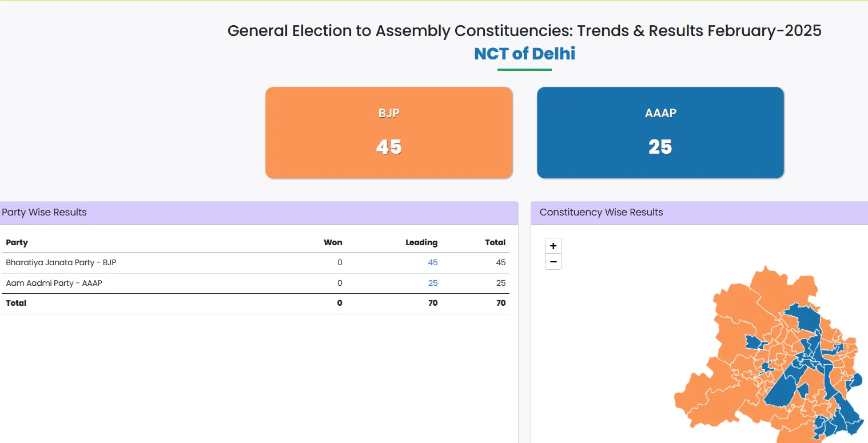Zoom in on the constituency map
Image resolution: width=868 pixels, height=443 pixels.
pyautogui.click(x=553, y=246)
